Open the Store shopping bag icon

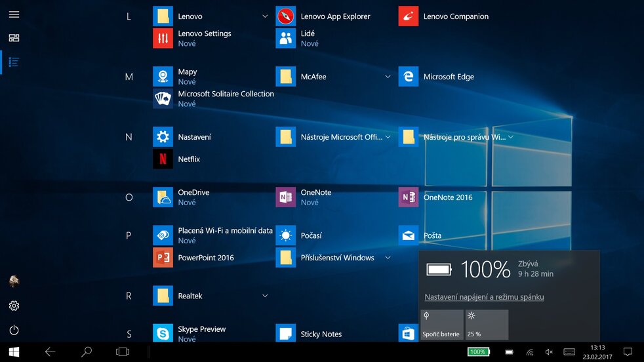(x=409, y=333)
